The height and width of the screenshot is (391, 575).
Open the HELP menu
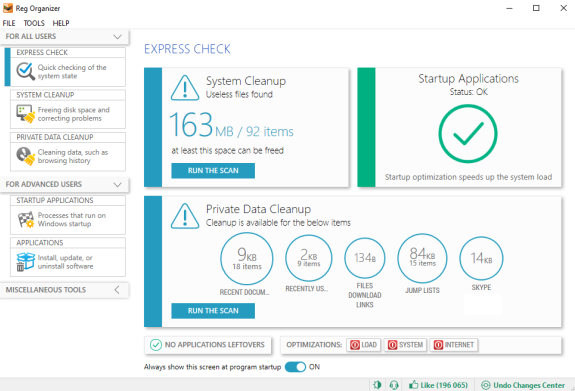[61, 23]
